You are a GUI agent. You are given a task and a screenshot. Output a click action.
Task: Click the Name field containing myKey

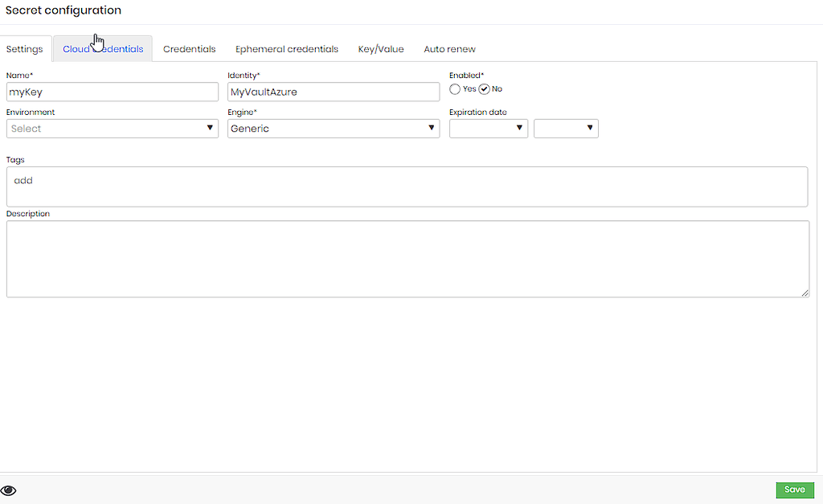113,92
